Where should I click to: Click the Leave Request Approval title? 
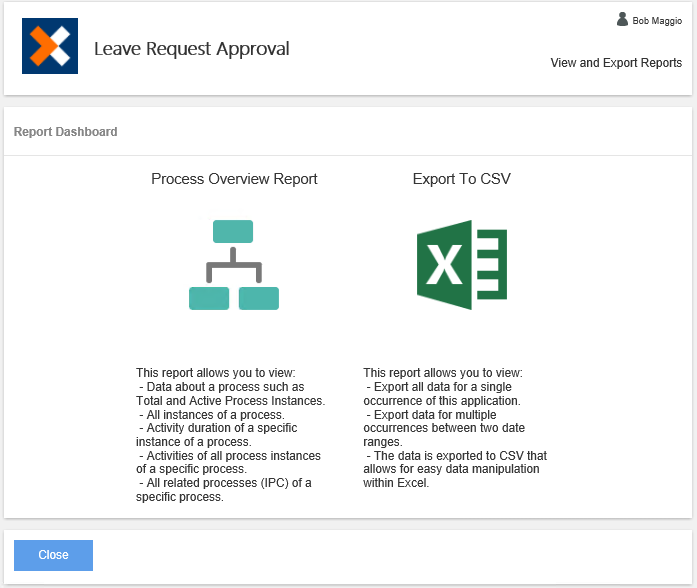(192, 48)
